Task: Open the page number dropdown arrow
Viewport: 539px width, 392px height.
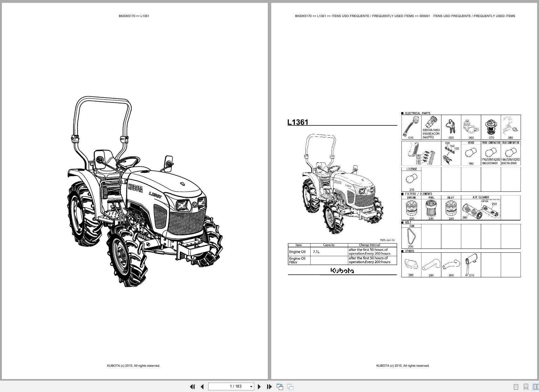Action: [251, 387]
